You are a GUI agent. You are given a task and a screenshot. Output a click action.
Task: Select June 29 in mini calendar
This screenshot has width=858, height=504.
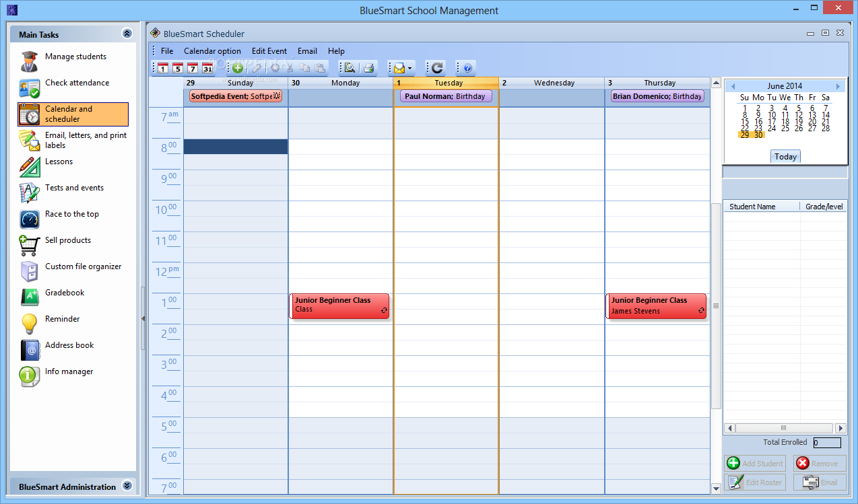point(745,135)
